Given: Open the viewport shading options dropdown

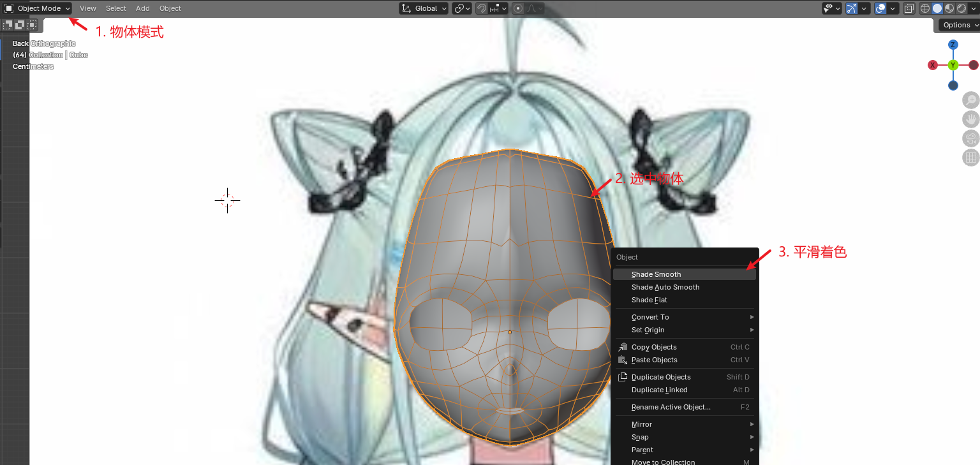Looking at the screenshot, I should tap(974, 8).
